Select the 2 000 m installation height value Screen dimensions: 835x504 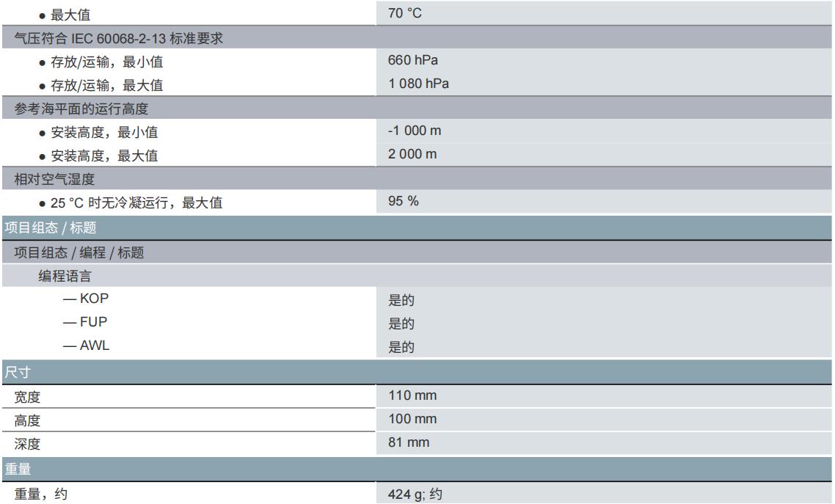point(412,154)
